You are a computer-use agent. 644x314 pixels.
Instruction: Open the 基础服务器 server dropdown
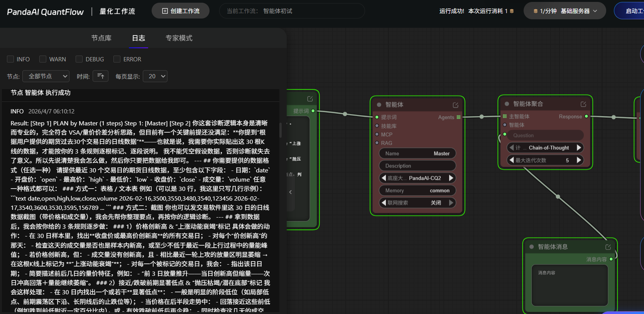[x=565, y=11]
